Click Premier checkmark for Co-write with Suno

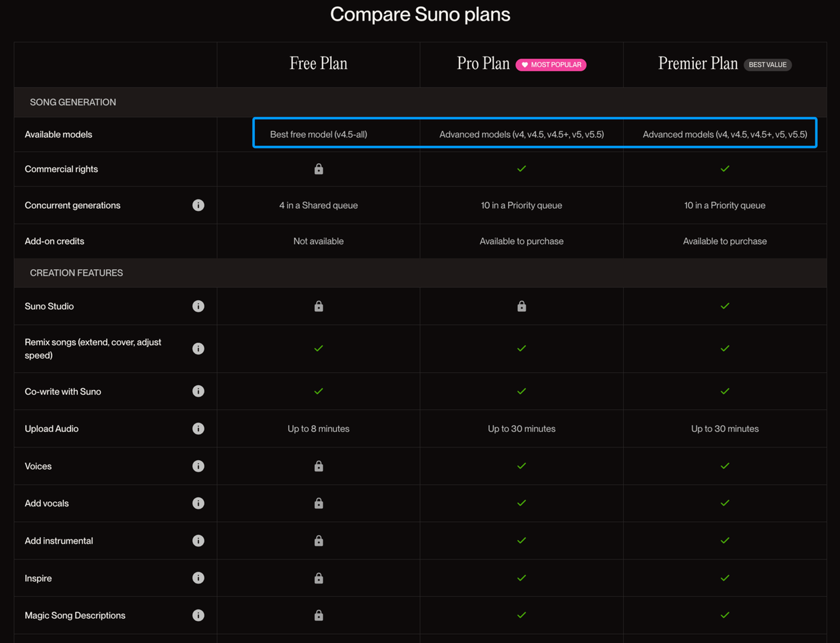(x=725, y=391)
